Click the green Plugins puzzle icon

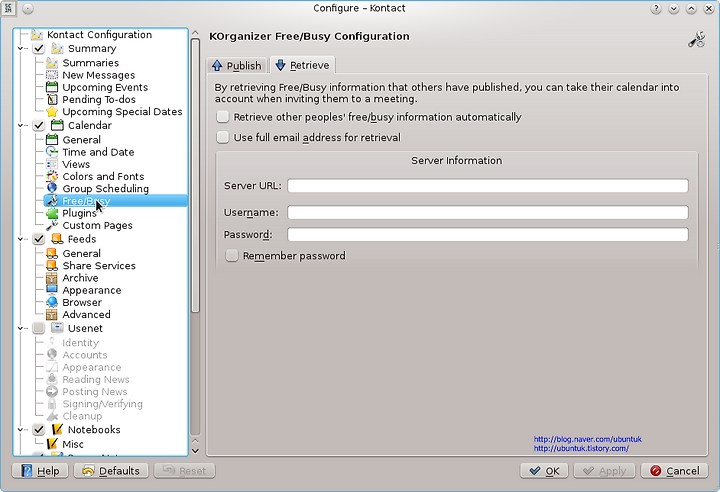[x=52, y=213]
